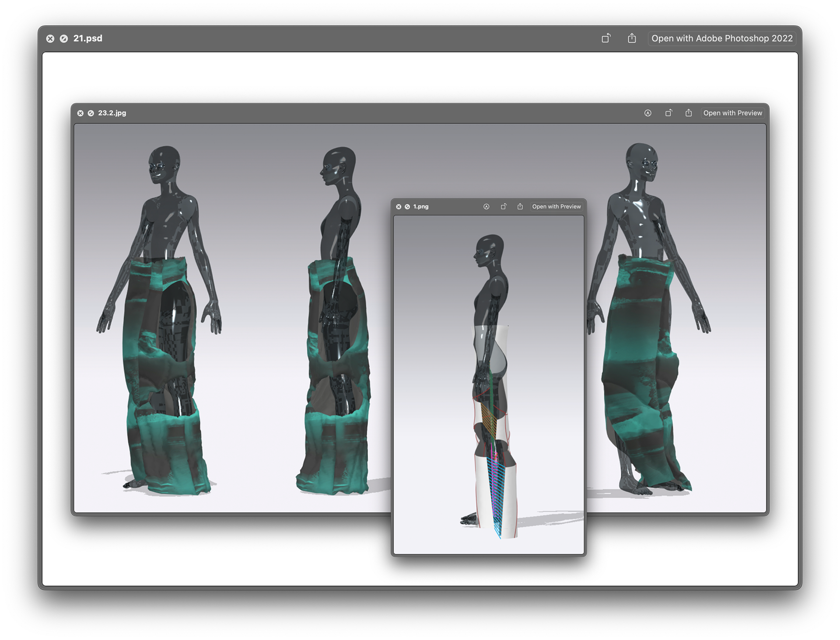This screenshot has height=640, width=840.
Task: Open 1.png with Preview
Action: click(556, 207)
